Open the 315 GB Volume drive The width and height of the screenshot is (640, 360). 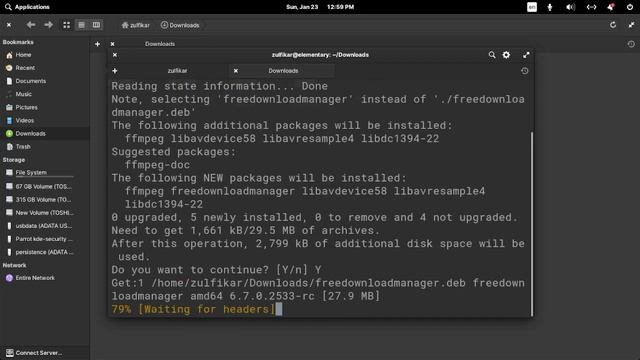(44, 200)
